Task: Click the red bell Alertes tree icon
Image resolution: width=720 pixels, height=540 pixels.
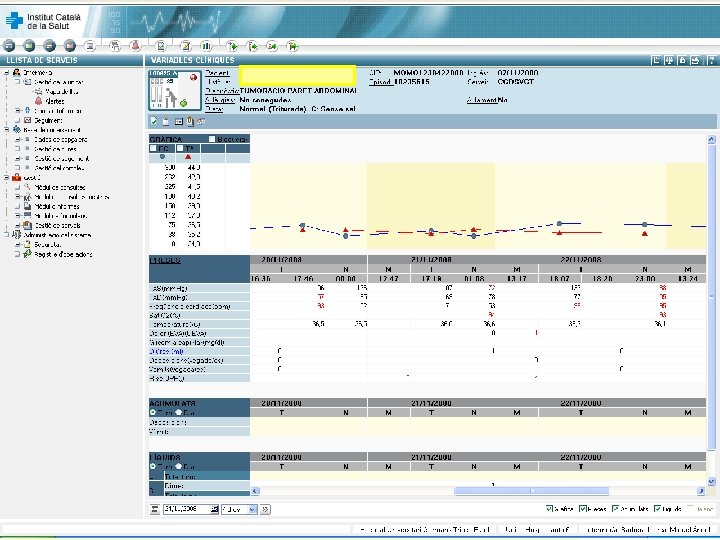Action: tap(39, 101)
